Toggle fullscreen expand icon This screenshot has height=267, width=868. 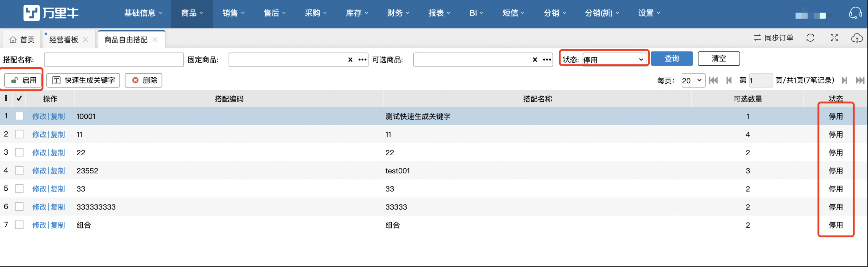pyautogui.click(x=834, y=38)
